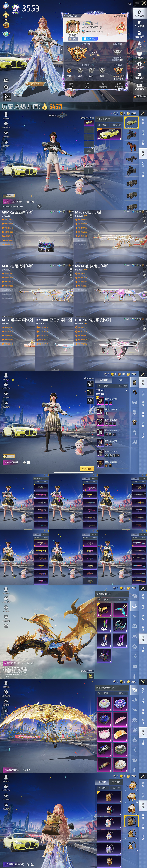Click the help icon beside 降落伞皮肤
147x868 pixels.
(x=113, y=688)
